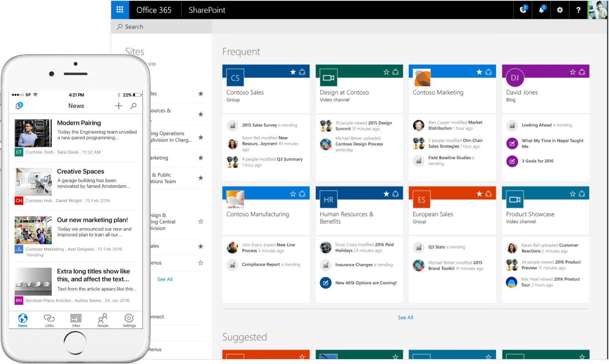Click See All in the Sites sidebar
The height and width of the screenshot is (364, 609).
(165, 279)
